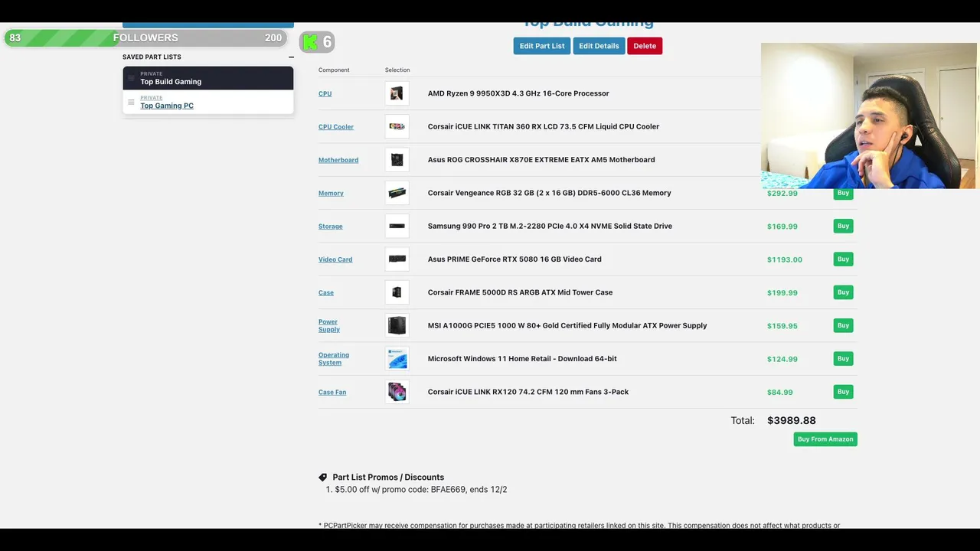Click the Corsair RX120 fans thumbnail
Viewport: 980px width, 551px height.
point(397,392)
